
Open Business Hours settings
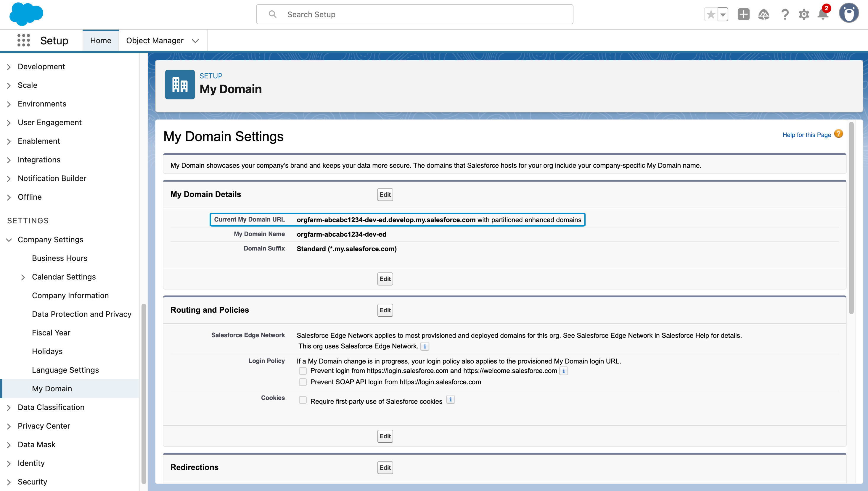[x=60, y=258]
